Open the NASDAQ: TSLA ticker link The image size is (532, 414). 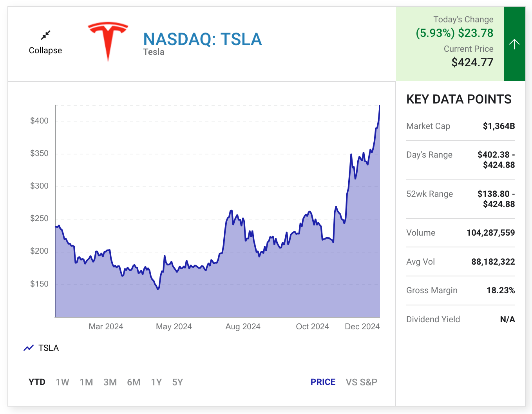[202, 39]
